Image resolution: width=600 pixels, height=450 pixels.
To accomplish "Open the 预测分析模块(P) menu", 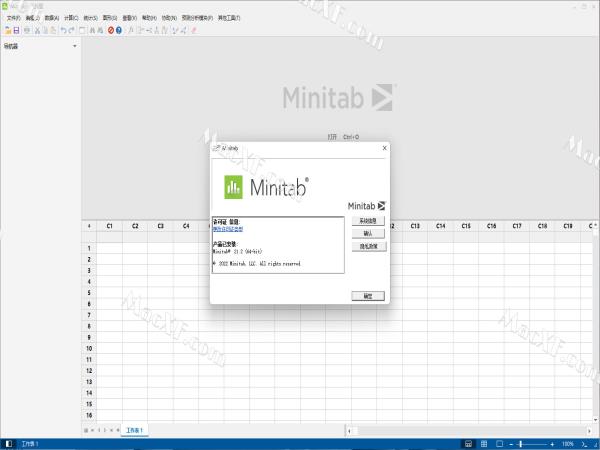I will [x=197, y=18].
